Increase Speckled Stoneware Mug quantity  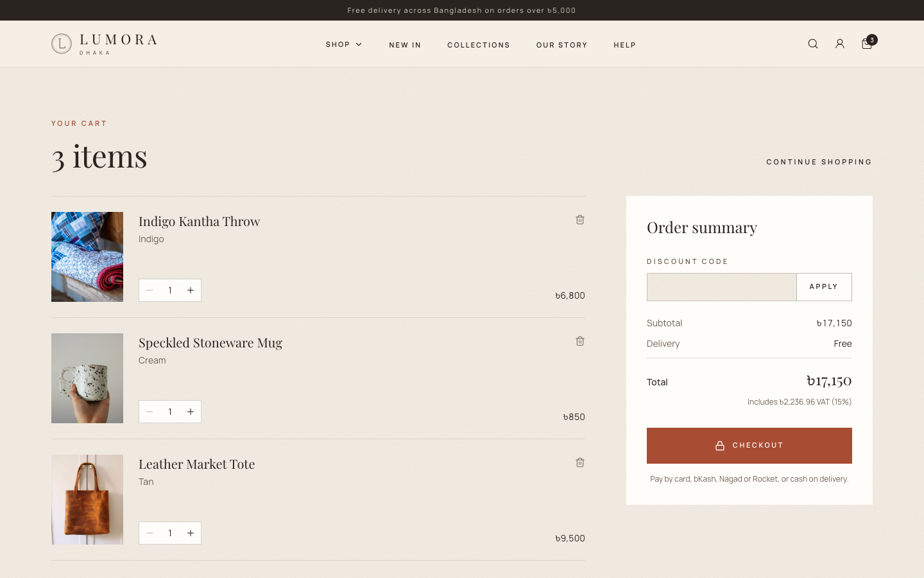191,412
